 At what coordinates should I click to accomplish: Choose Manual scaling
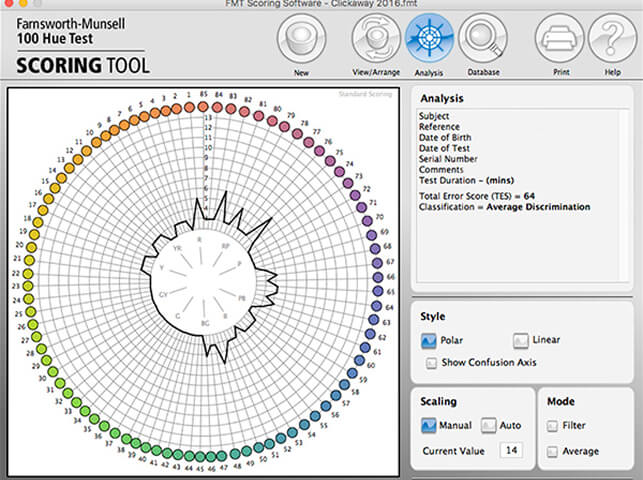430,426
